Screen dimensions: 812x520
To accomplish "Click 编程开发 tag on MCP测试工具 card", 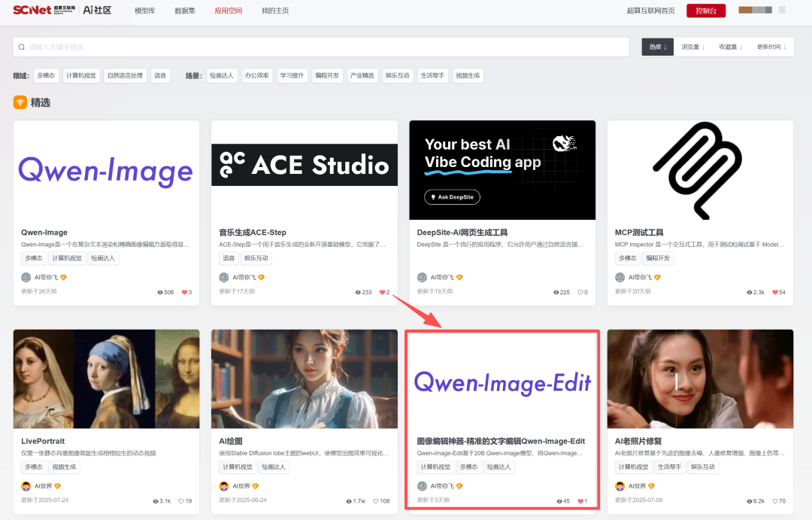I will [x=658, y=258].
